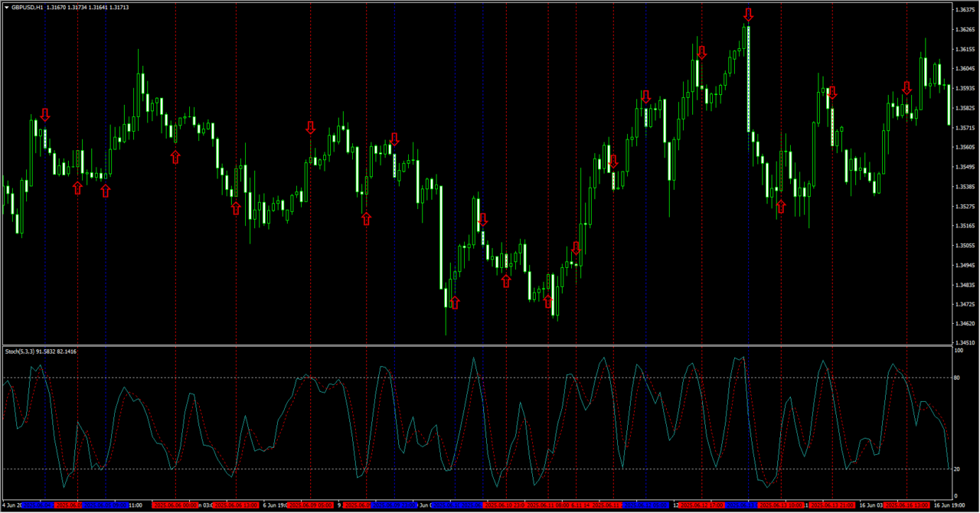Click the rightmost red down arrow signal
Screen dimensions: 980x513
tap(906, 88)
